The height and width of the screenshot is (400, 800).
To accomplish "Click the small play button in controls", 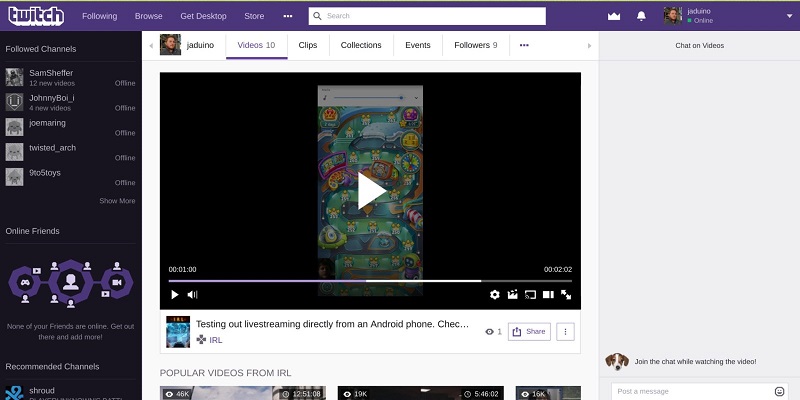I will [x=174, y=294].
